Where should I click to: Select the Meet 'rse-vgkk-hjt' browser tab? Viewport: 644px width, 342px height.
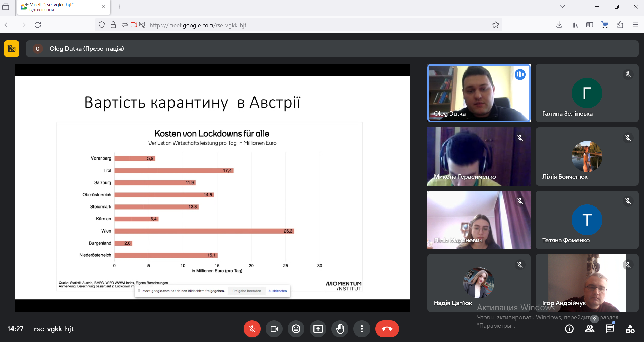(61, 7)
